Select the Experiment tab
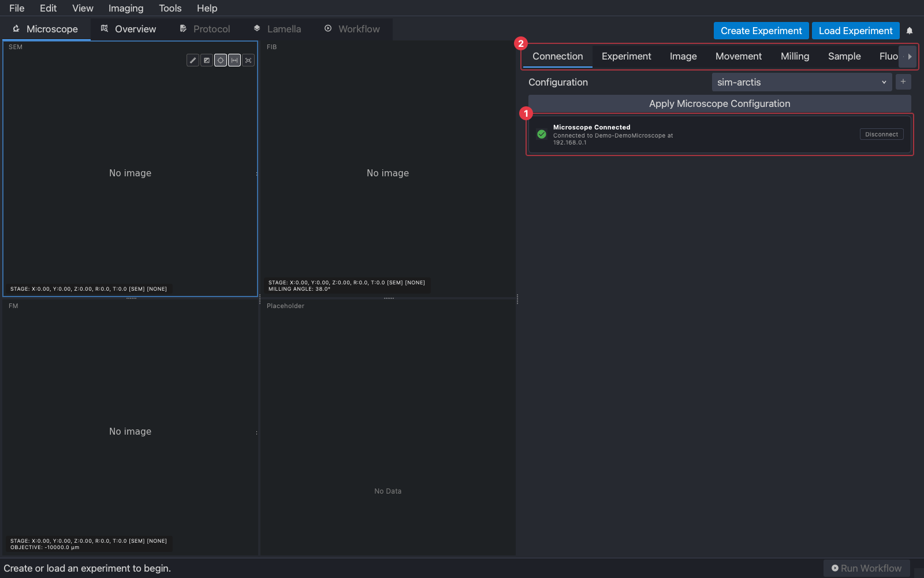 point(627,56)
